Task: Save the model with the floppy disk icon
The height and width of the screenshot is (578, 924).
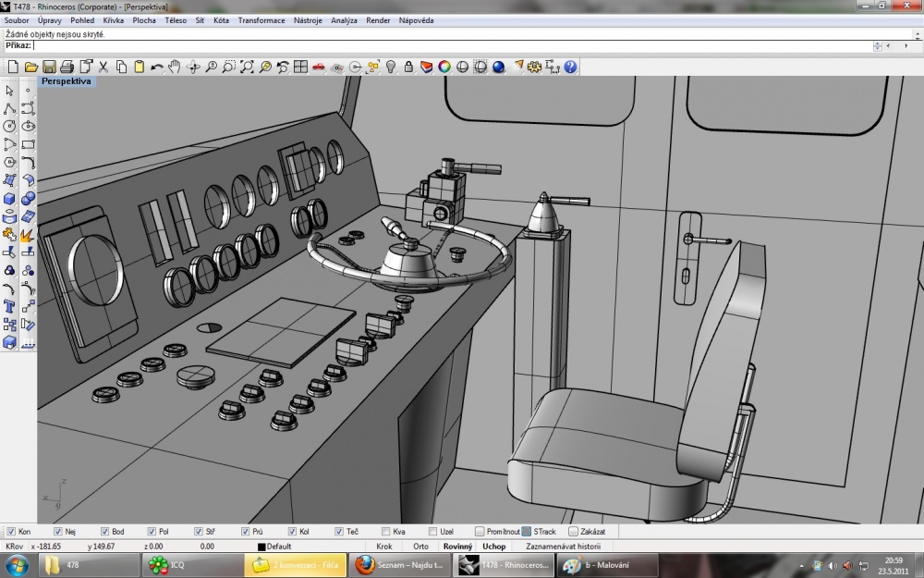Action: 50,67
